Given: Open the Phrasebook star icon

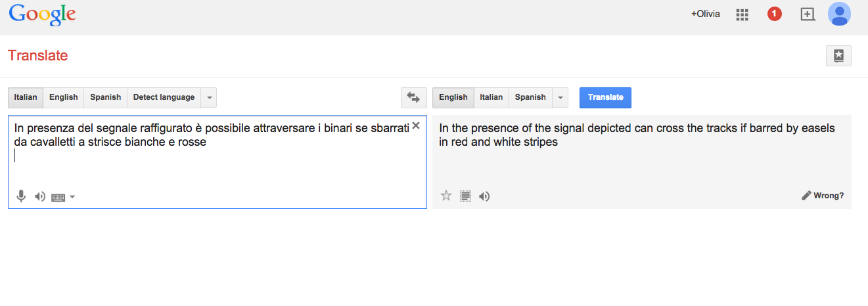Looking at the screenshot, I should tap(838, 56).
